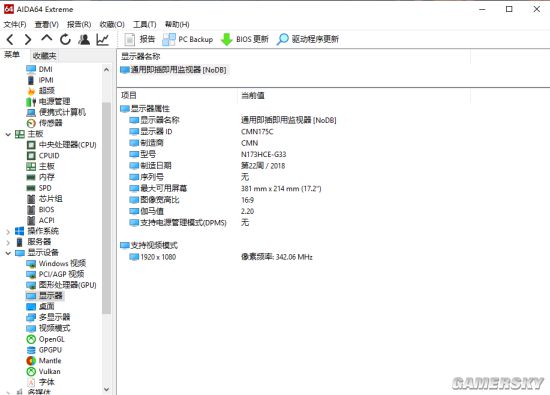Open PC Backup from the toolbar
This screenshot has width=550, height=395.
tap(188, 39)
